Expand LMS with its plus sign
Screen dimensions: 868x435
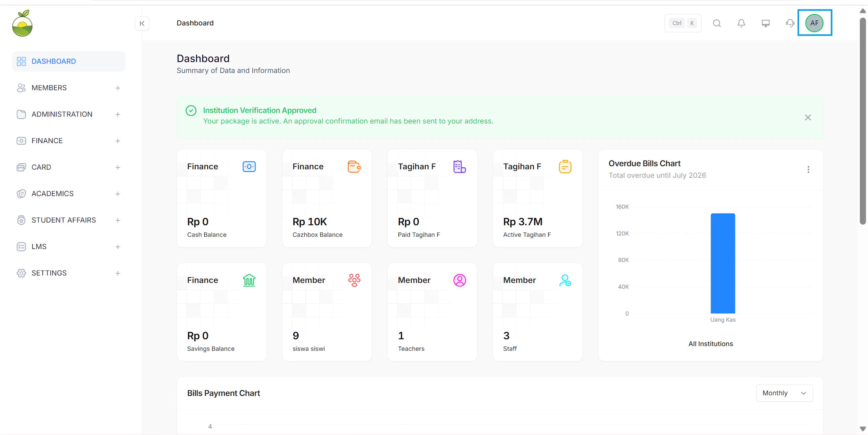[118, 247]
